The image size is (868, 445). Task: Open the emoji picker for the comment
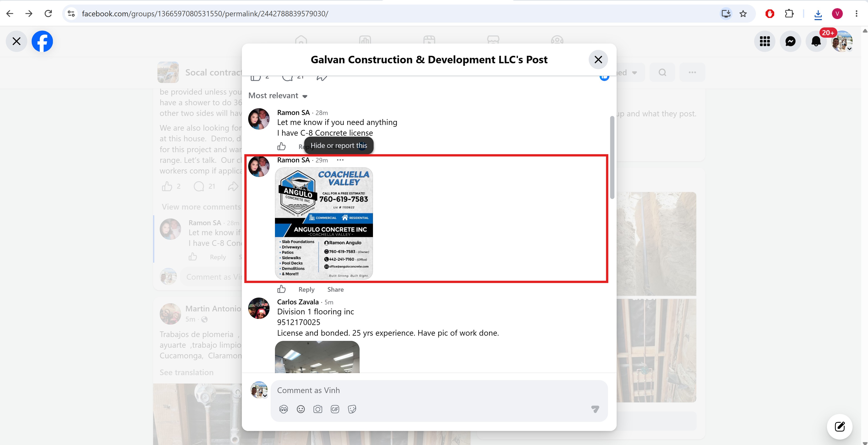301,409
